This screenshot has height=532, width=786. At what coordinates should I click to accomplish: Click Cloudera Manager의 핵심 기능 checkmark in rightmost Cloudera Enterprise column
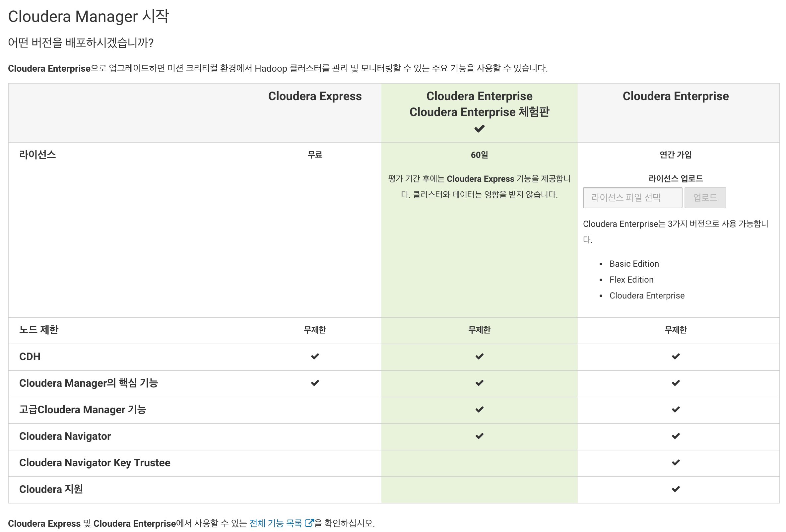pos(676,383)
